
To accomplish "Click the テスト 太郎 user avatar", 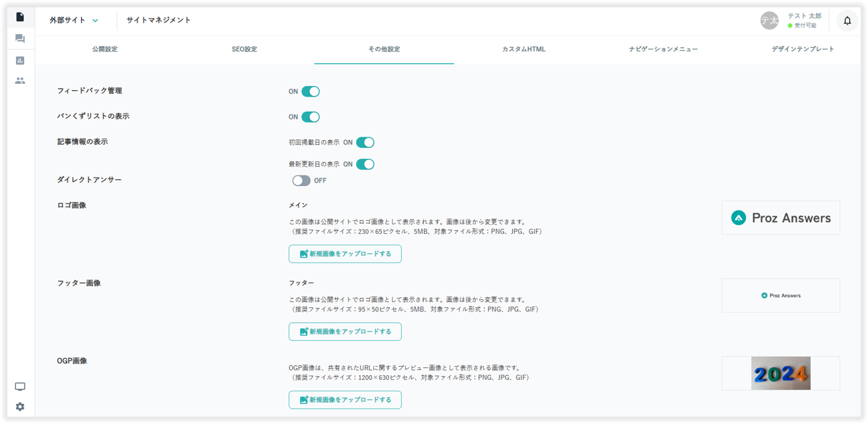I will point(769,21).
